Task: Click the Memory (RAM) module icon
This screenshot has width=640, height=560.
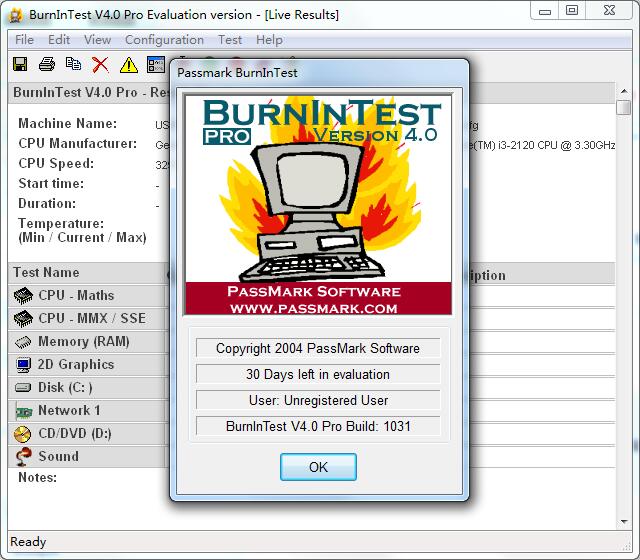Action: 23,342
